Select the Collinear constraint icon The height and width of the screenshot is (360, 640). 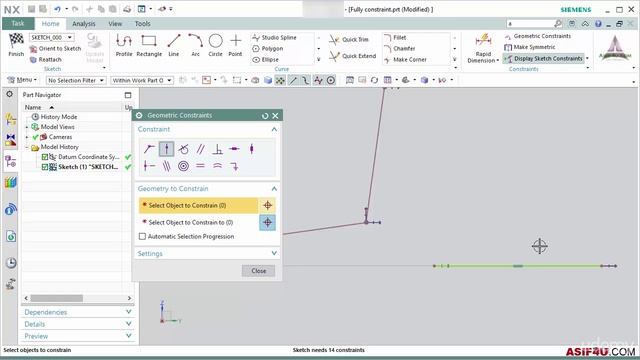pyautogui.click(x=166, y=166)
